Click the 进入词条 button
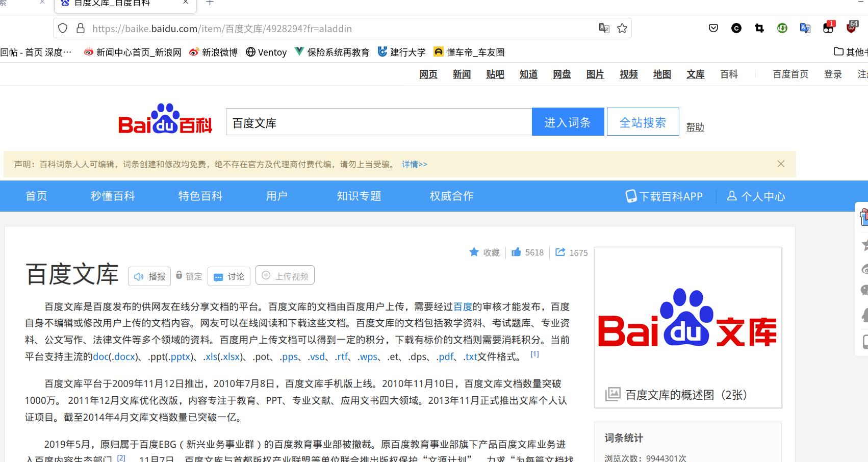Viewport: 868px width, 462px height. [568, 121]
